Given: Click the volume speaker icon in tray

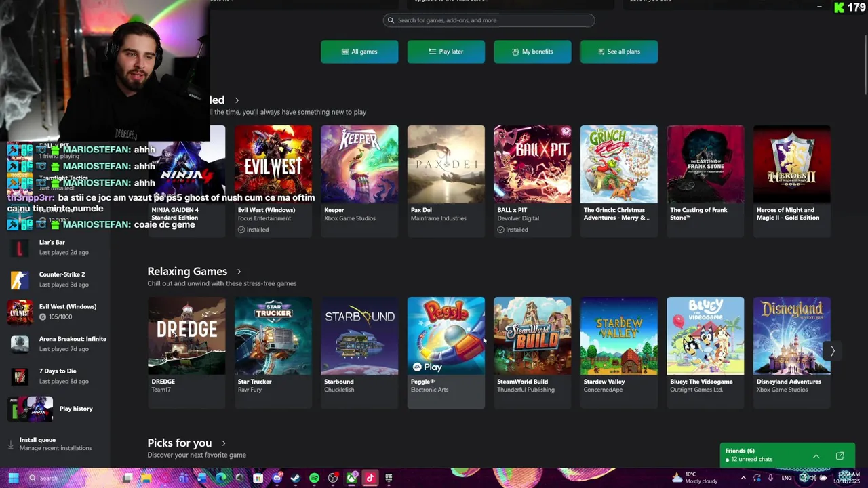Looking at the screenshot, I should click(x=812, y=478).
